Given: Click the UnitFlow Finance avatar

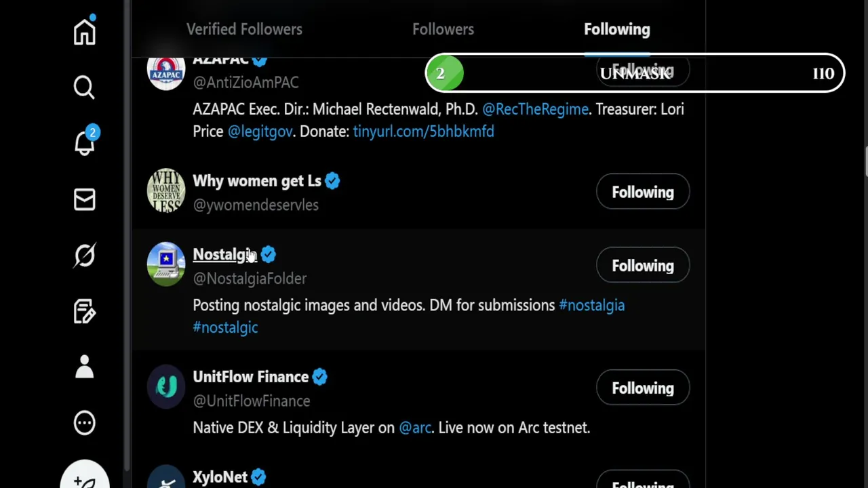Looking at the screenshot, I should pos(166,386).
